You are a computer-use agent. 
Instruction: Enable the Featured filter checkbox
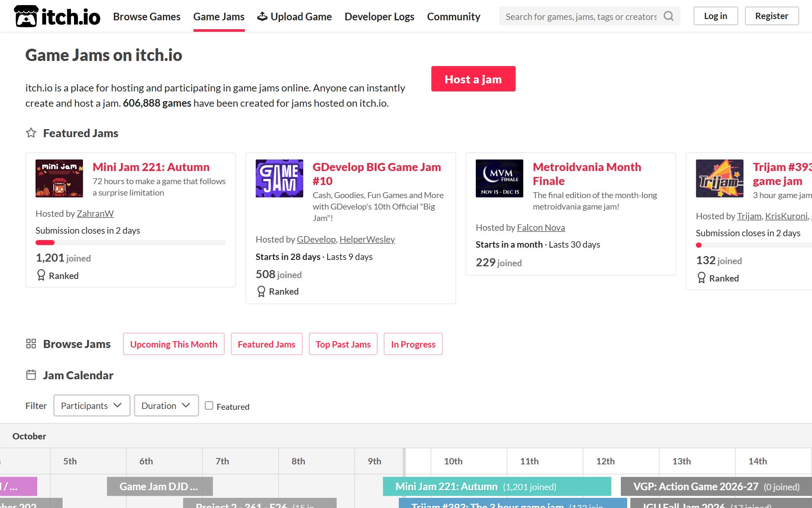point(209,406)
